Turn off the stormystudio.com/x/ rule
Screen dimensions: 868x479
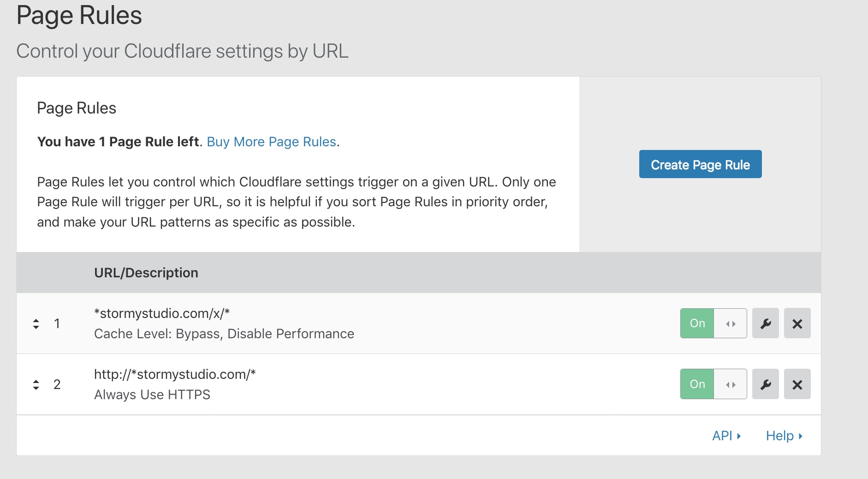pos(697,323)
